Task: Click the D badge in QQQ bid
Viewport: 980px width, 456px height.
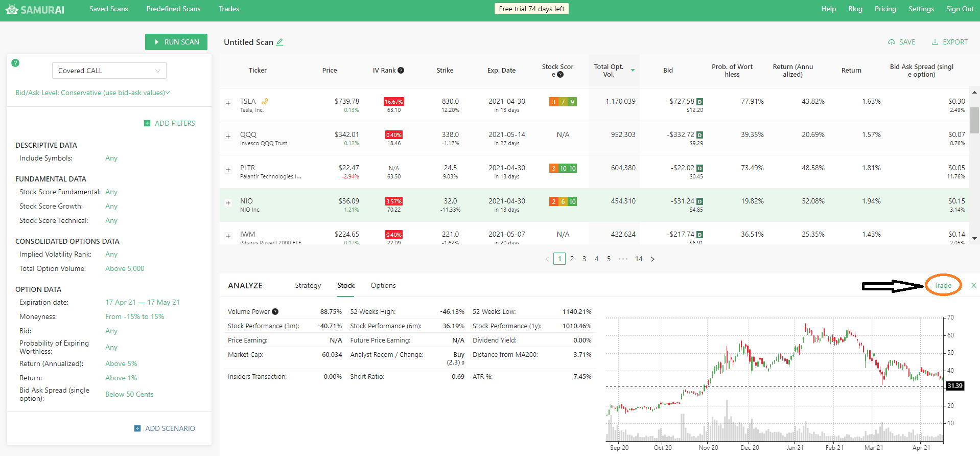Action: 700,135
